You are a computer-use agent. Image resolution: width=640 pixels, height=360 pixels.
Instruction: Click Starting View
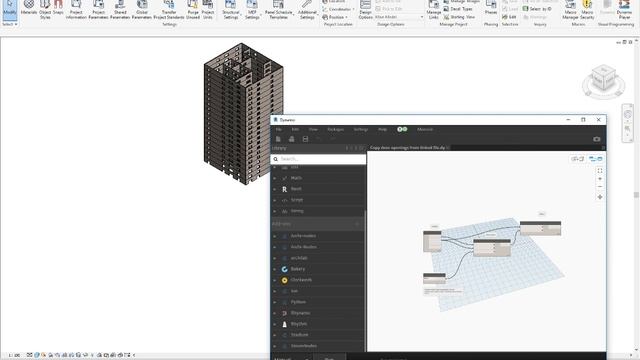(459, 17)
